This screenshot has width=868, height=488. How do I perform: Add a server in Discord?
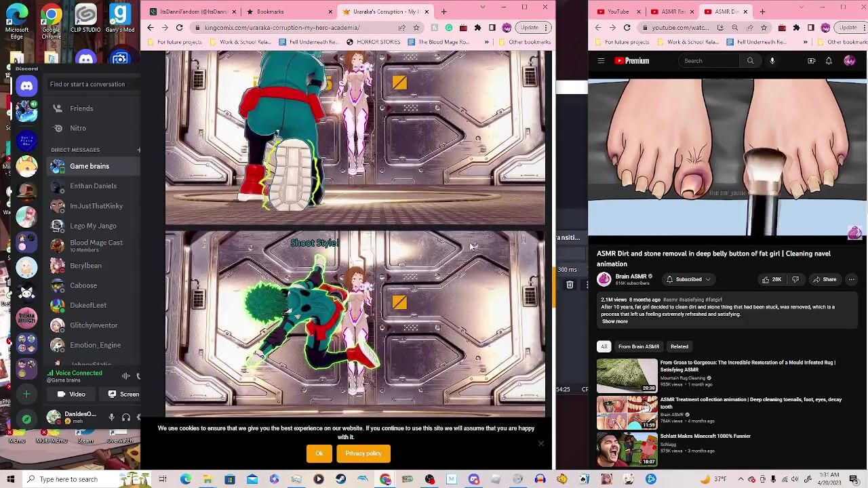pos(26,394)
